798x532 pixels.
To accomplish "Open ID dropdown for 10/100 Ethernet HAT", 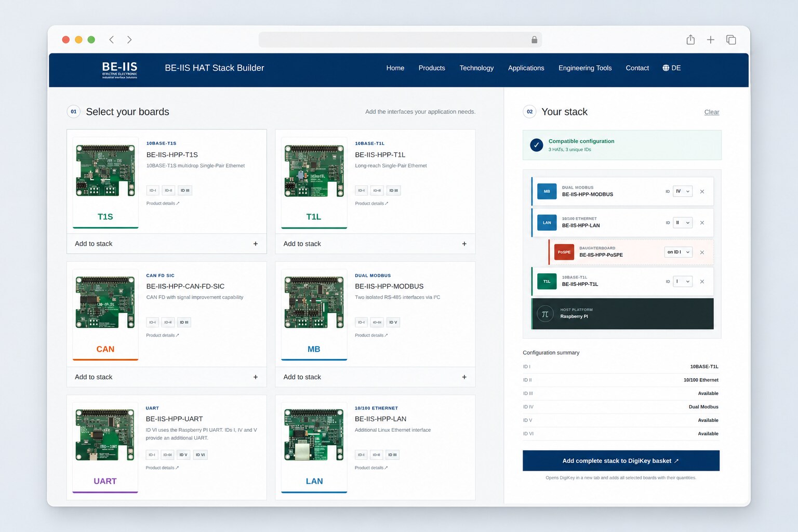I will click(x=683, y=223).
